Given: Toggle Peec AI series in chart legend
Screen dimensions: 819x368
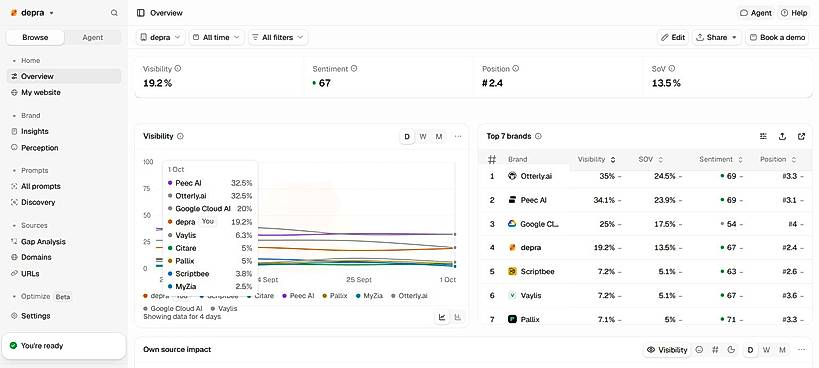Looking at the screenshot, I should [x=298, y=296].
